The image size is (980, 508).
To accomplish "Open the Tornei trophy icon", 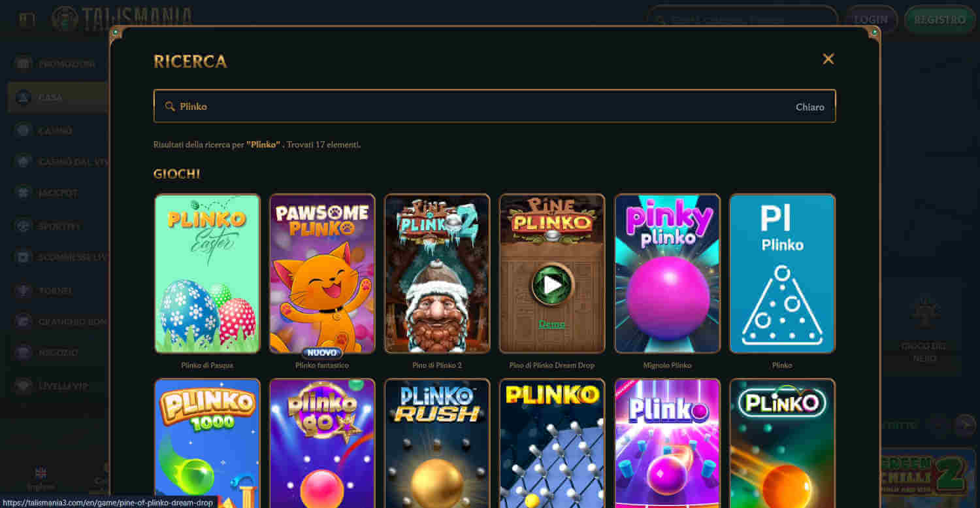I will pos(24,290).
